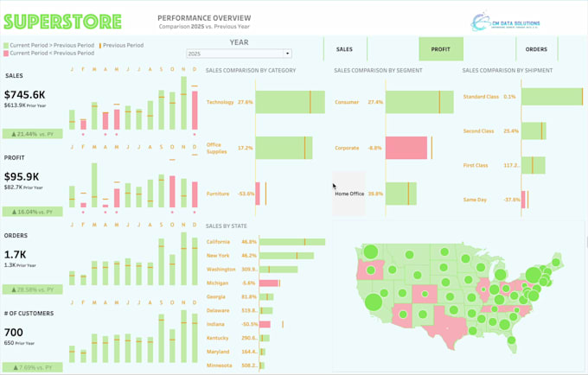Click the large California circle on map

point(374,302)
